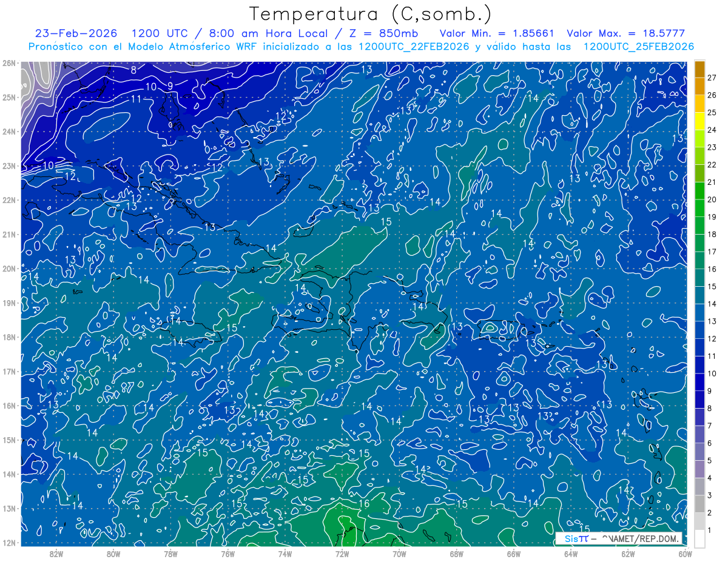
Task: Click the longitude label "60W"
Action: click(x=685, y=554)
